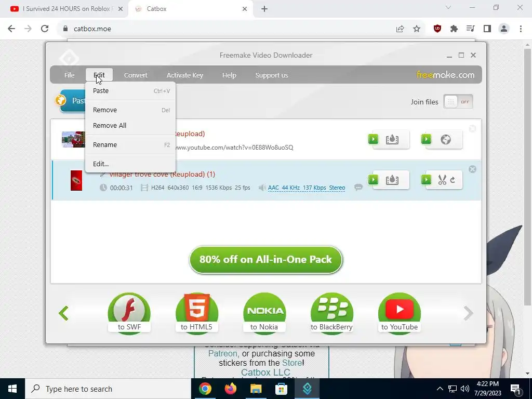This screenshot has width=532, height=399.
Task: Open the Help menu
Action: [229, 75]
